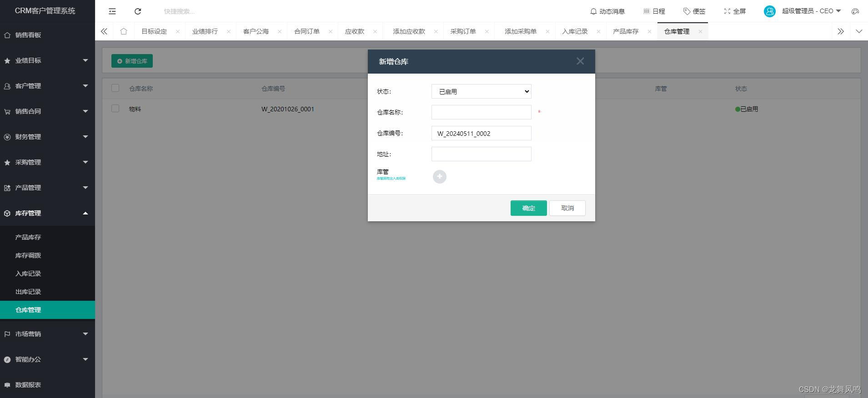The width and height of the screenshot is (868, 398).
Task: Collapse the 库存管理 sidebar menu
Action: (x=47, y=213)
